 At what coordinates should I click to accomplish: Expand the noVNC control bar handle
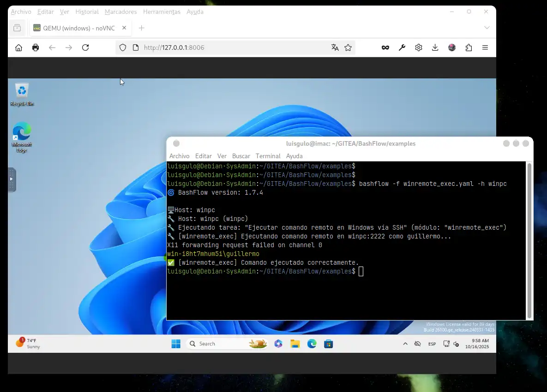click(x=10, y=180)
